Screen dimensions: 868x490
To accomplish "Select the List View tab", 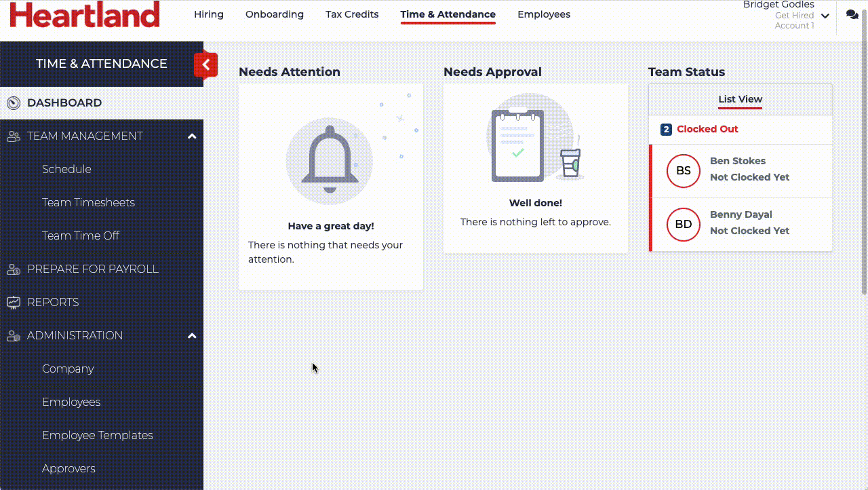I will (740, 99).
